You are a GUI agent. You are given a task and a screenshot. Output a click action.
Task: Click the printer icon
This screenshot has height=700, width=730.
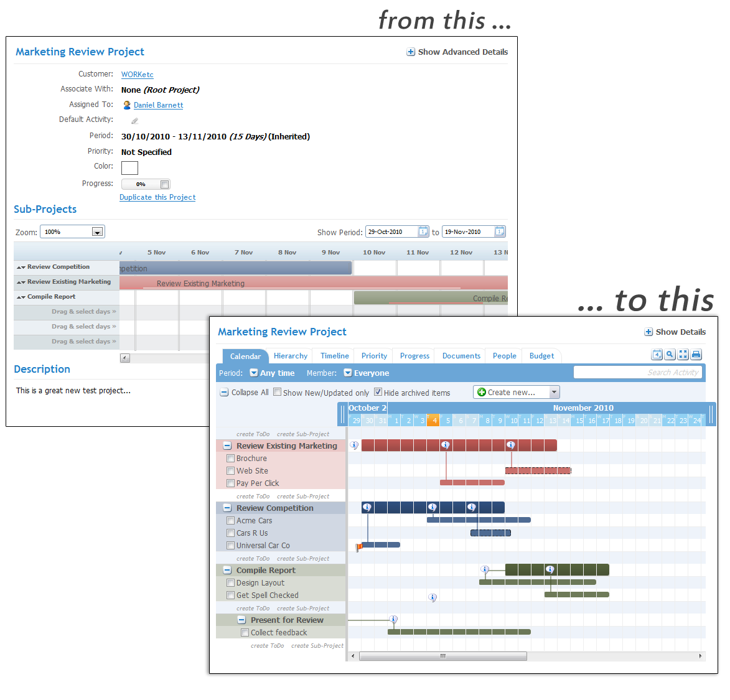click(x=696, y=355)
